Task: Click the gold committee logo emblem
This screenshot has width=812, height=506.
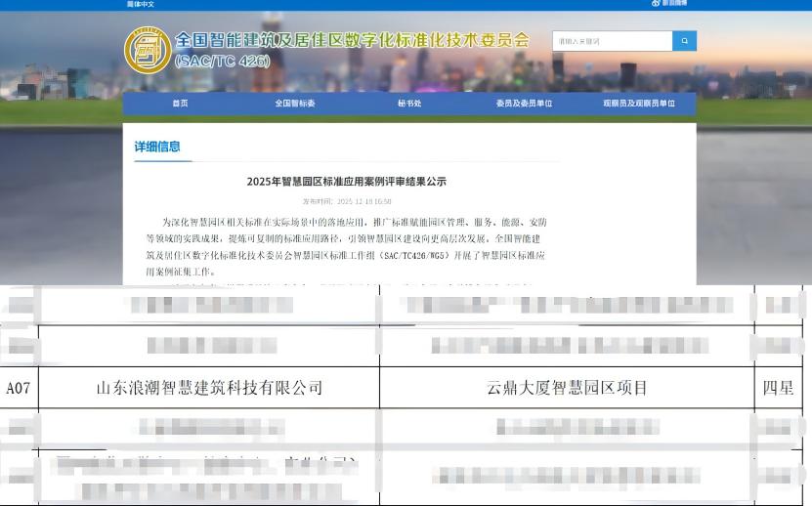Action: click(148, 49)
